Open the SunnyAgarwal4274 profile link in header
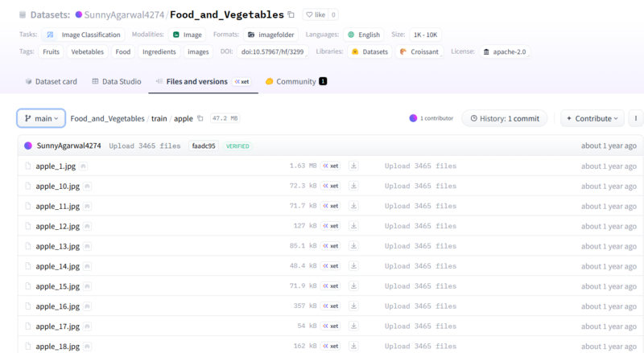Viewport: 644px width, 353px height. coord(124,14)
